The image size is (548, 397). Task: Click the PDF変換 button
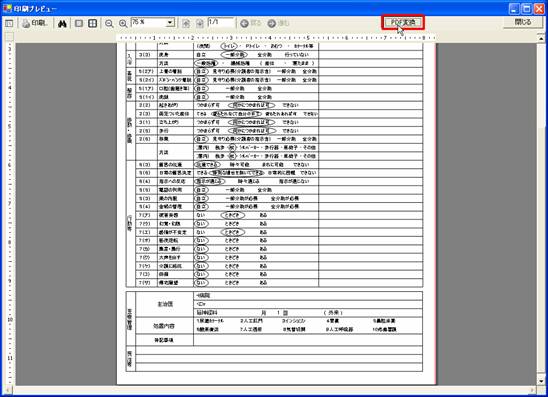coord(403,22)
